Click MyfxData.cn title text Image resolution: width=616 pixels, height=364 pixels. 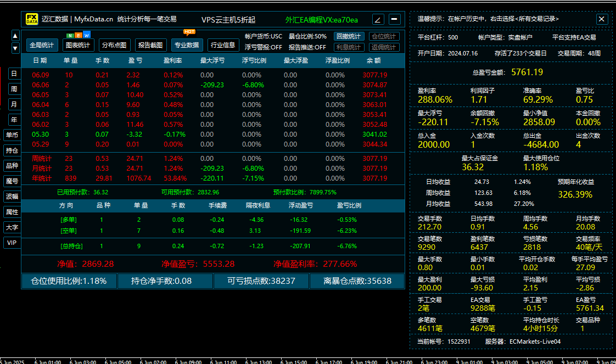pyautogui.click(x=93, y=19)
